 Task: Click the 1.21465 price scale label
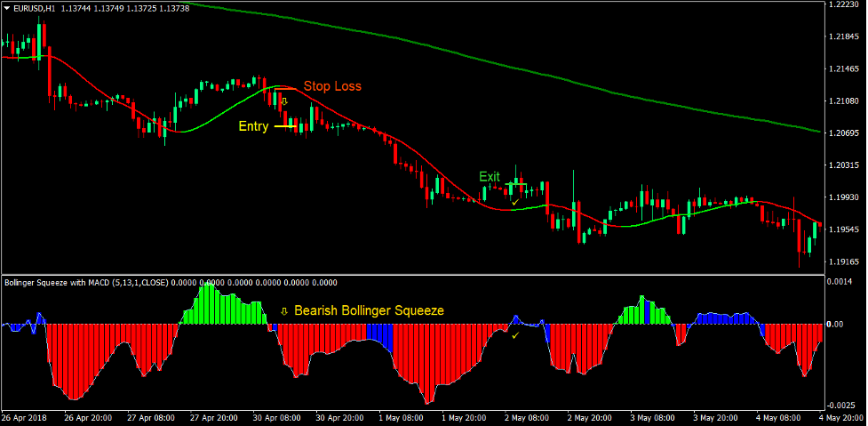click(842, 69)
